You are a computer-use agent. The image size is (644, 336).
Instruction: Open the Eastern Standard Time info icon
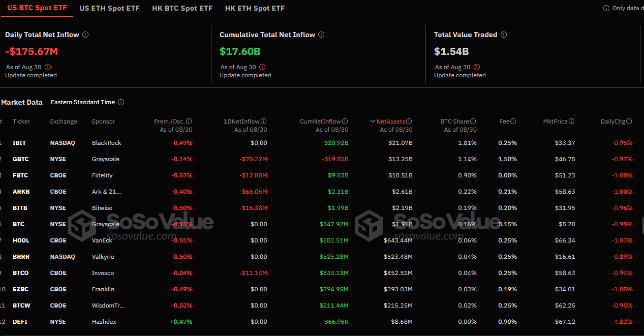(x=120, y=102)
